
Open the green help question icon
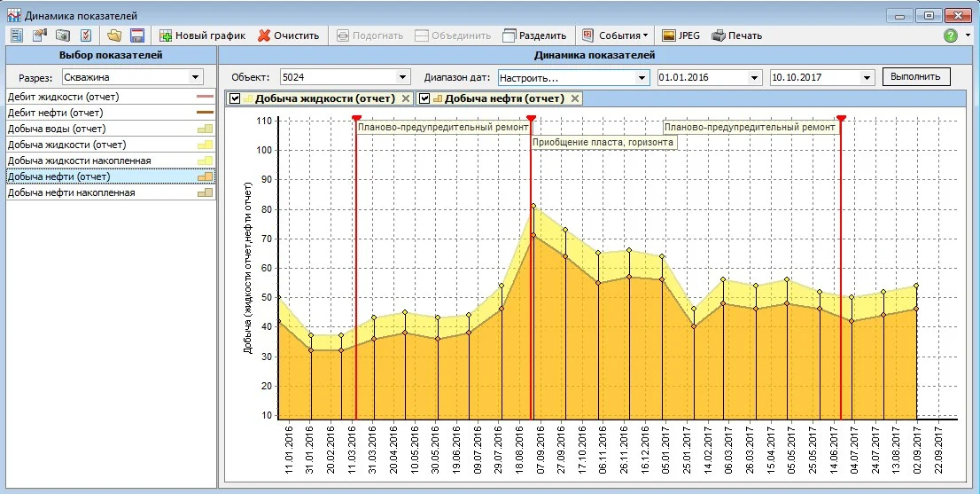coord(950,35)
